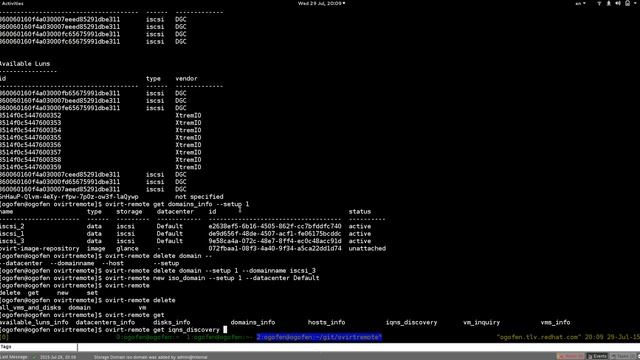This screenshot has width=640, height=360.
Task: Open the clock and calendar menu
Action: point(321,3)
